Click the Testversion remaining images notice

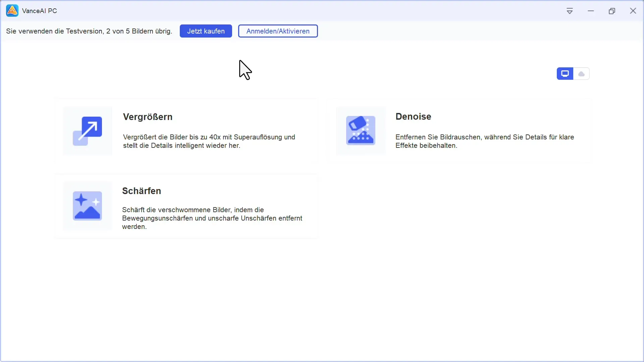pyautogui.click(x=89, y=31)
